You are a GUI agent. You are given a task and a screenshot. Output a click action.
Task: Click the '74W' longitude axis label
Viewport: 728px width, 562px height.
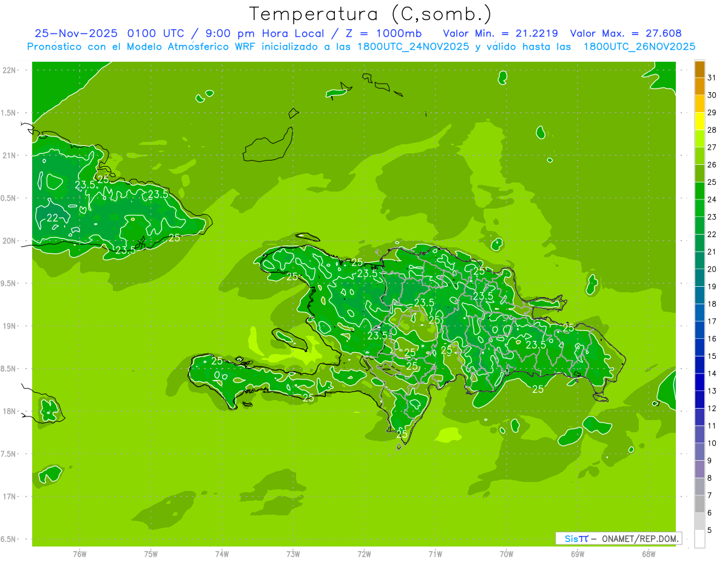tap(222, 554)
